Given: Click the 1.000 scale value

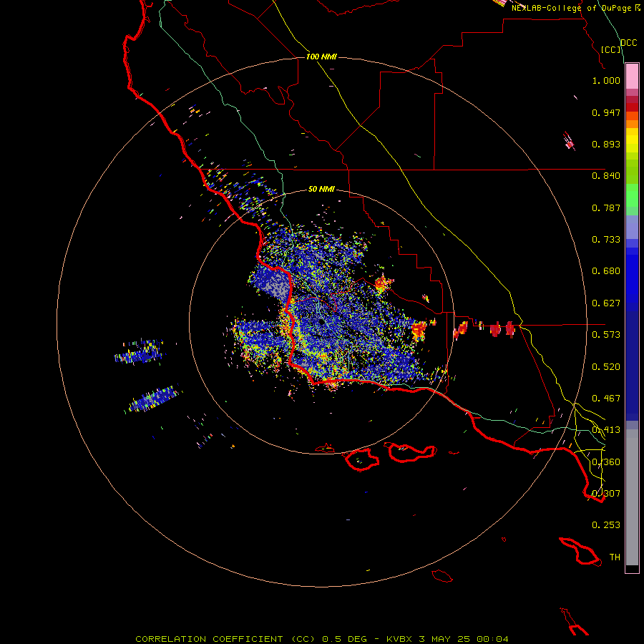Looking at the screenshot, I should pyautogui.click(x=606, y=80).
